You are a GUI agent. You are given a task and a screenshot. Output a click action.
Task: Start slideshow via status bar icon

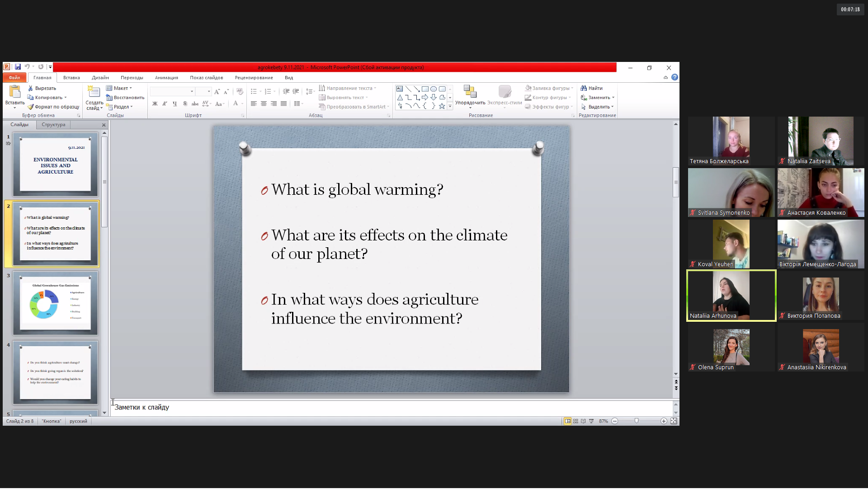pyautogui.click(x=591, y=421)
